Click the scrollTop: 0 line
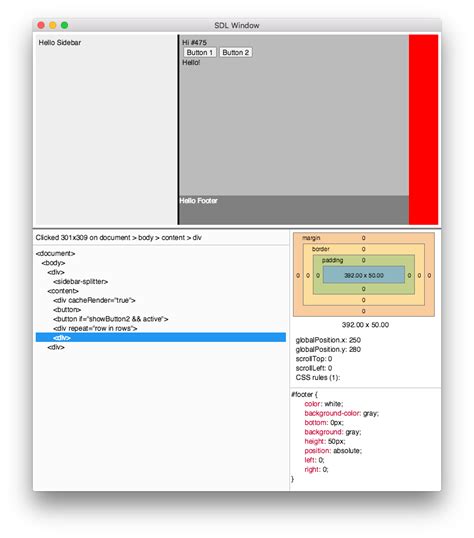 coord(314,359)
